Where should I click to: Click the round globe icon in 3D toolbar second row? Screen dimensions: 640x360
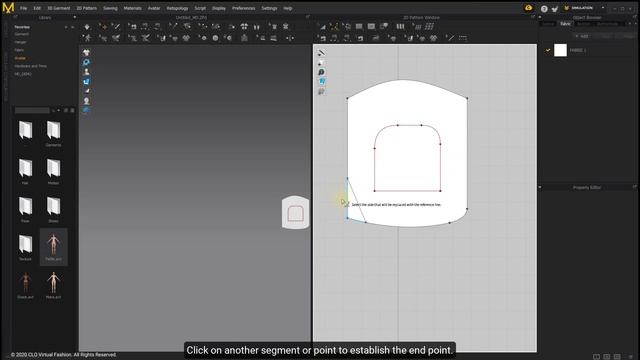(215, 38)
